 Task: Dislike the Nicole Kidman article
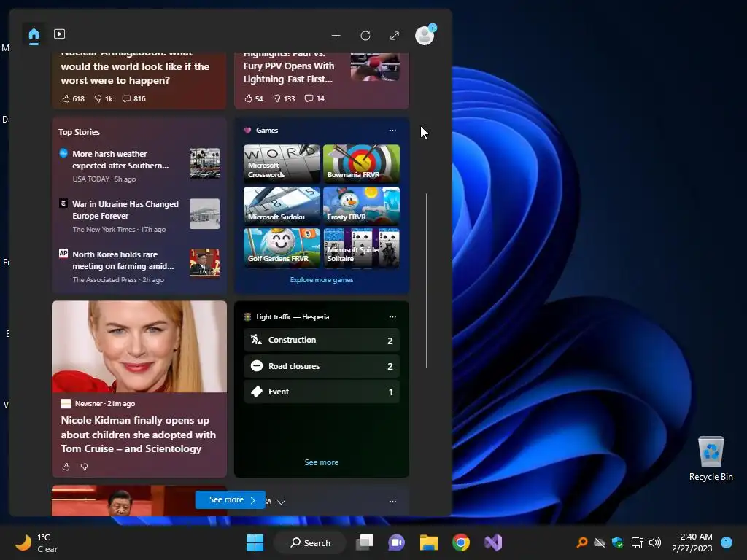(x=85, y=467)
